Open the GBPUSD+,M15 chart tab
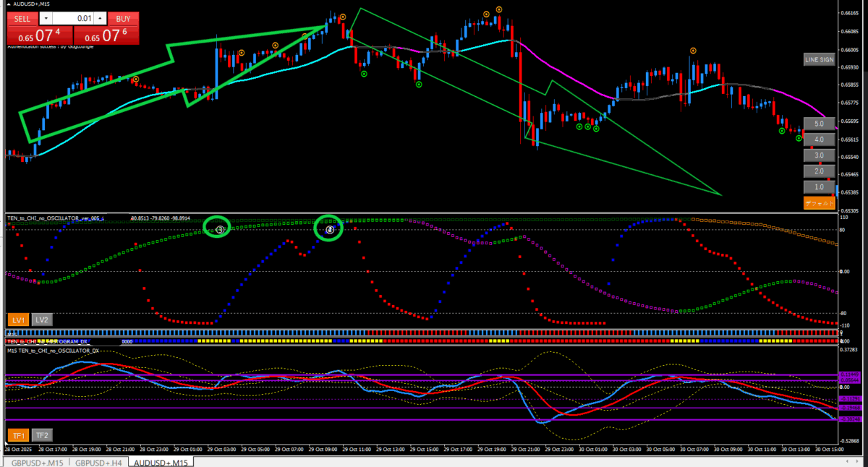The height and width of the screenshot is (467, 868). click(x=35, y=462)
